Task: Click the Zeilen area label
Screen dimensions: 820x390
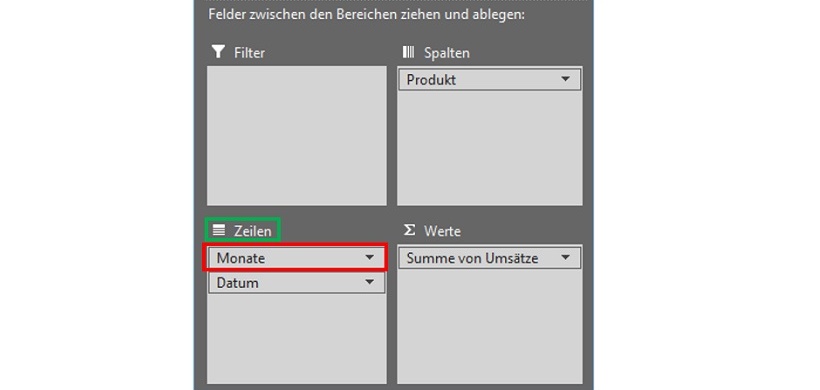Action: point(253,231)
